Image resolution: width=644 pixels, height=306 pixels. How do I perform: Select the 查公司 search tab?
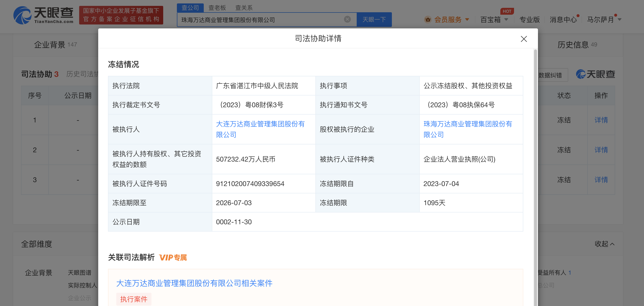tap(190, 8)
